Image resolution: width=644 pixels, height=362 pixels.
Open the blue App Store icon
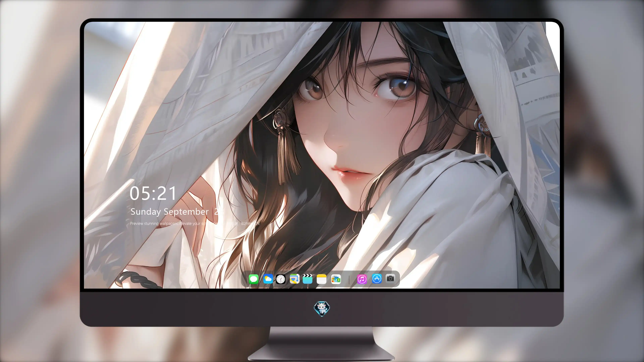[377, 279]
